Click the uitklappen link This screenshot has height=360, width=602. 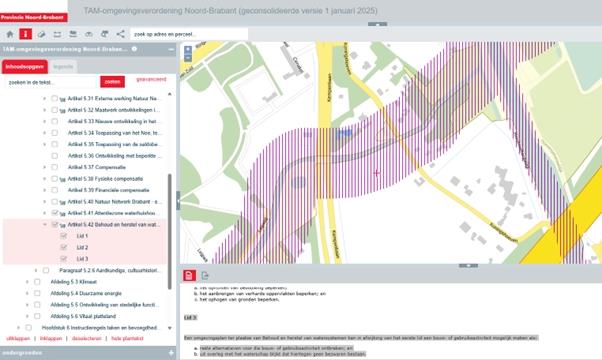pos(18,339)
